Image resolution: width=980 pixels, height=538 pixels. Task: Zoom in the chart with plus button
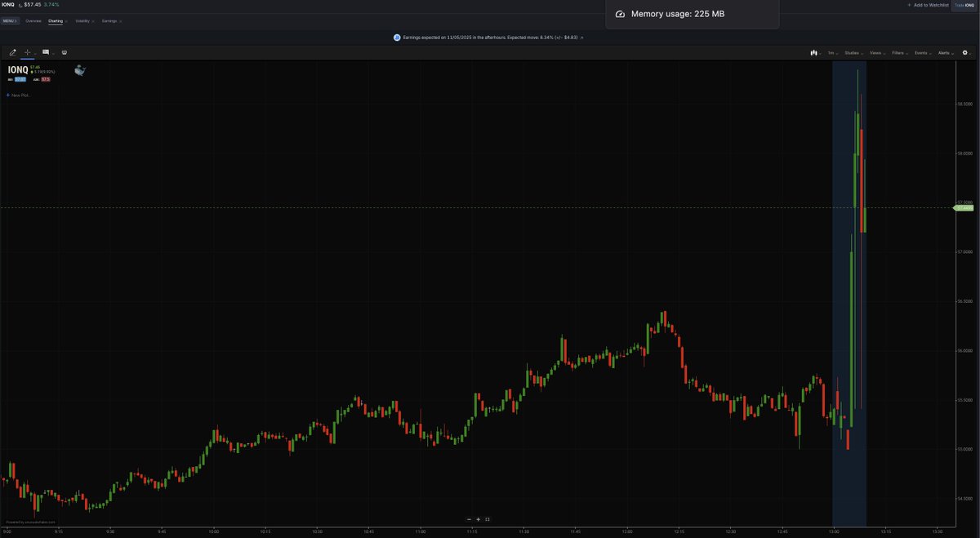point(478,519)
